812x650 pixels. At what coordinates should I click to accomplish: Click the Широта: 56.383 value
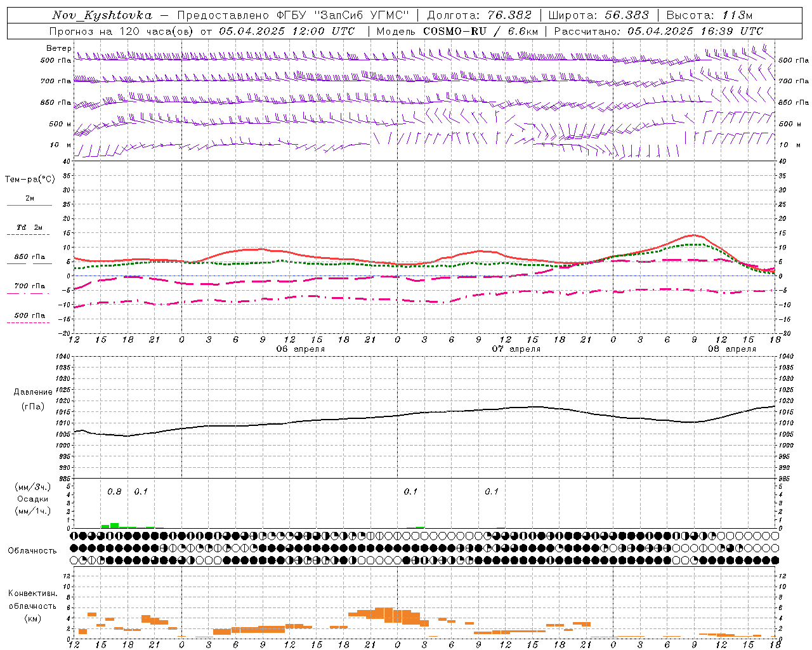tap(598, 15)
